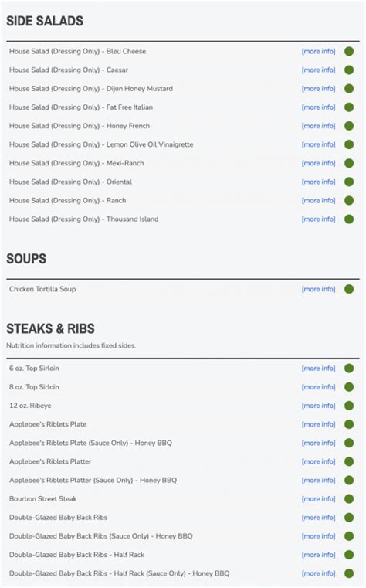View more info for Applebee's Riblets Plate
The width and height of the screenshot is (366, 588).
click(318, 424)
